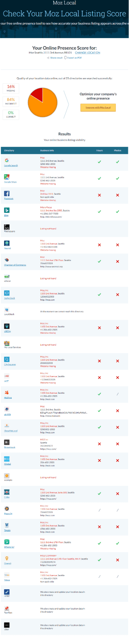
Task: Select the 16% Missing score box
Action: 11,88
